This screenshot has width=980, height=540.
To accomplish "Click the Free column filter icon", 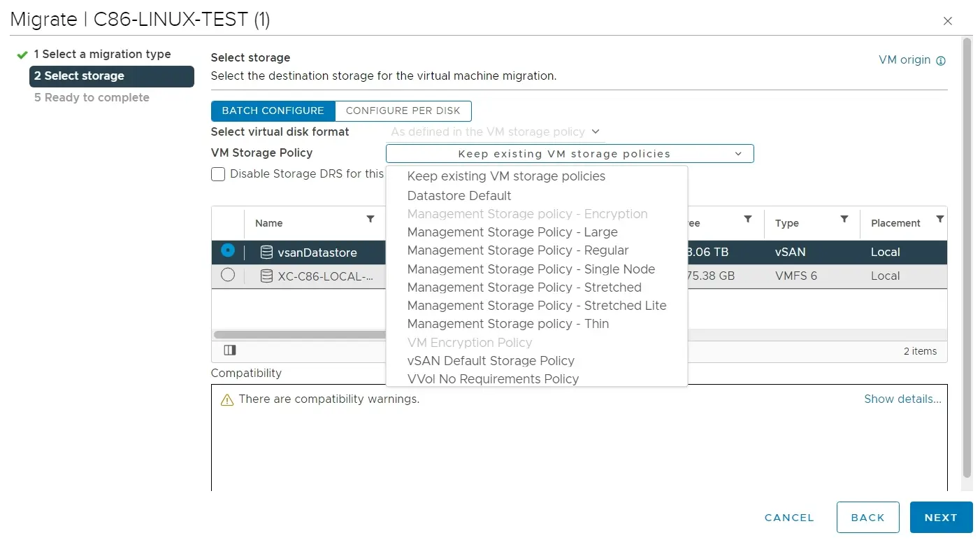I will point(748,220).
